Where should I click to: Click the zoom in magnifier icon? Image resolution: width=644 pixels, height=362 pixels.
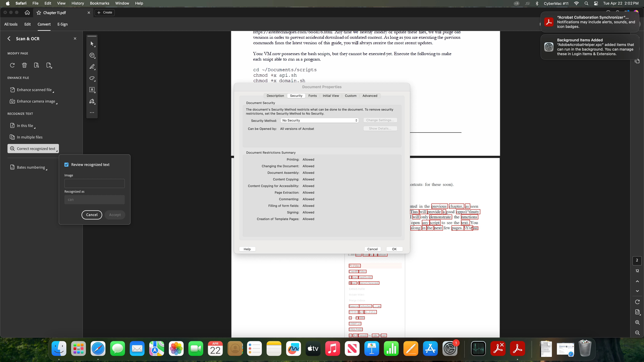(637, 322)
